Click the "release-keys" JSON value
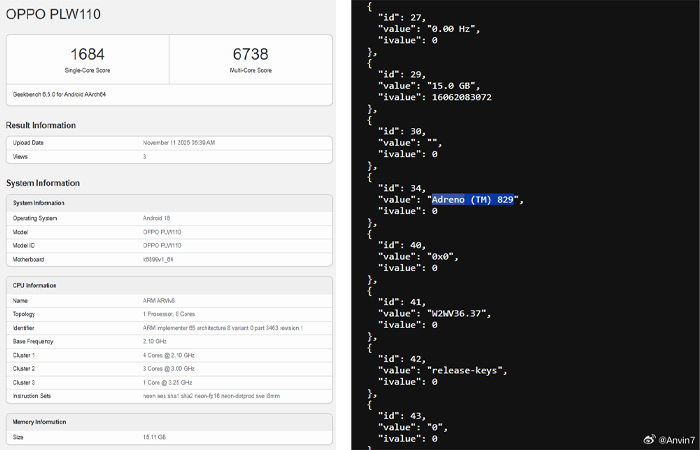 (x=467, y=370)
